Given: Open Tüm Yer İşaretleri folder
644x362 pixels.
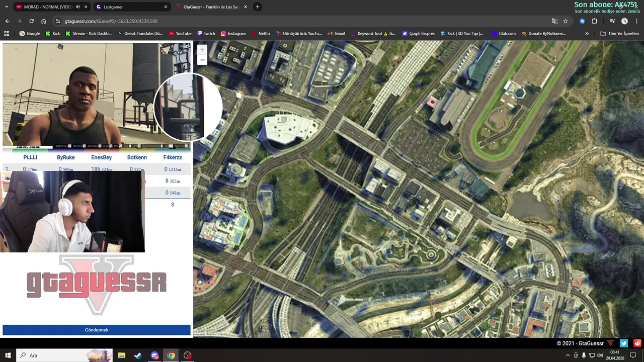Looking at the screenshot, I should tap(619, 34).
